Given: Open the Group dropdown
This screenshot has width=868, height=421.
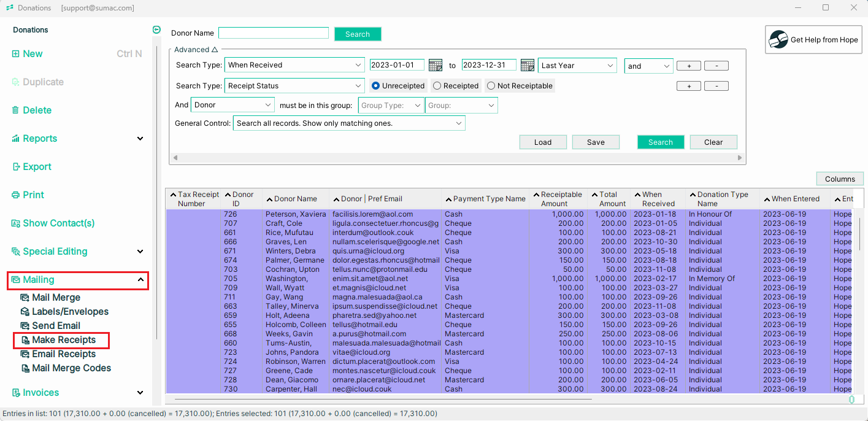Looking at the screenshot, I should pos(461,106).
